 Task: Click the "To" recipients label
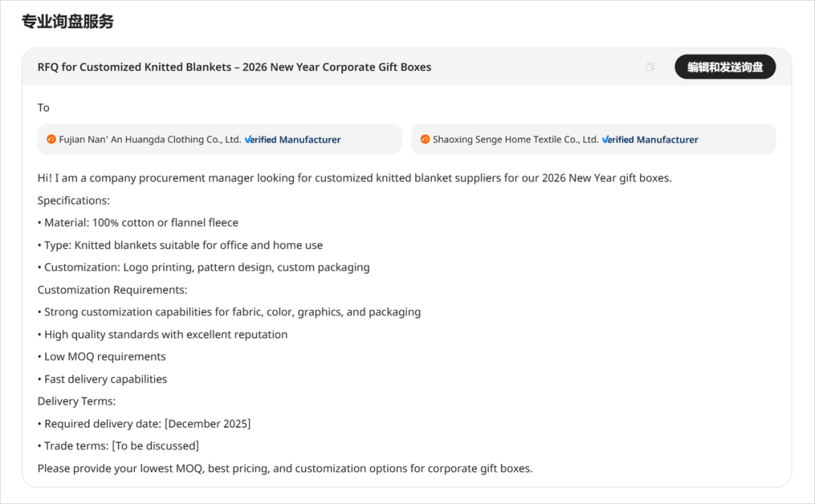44,108
